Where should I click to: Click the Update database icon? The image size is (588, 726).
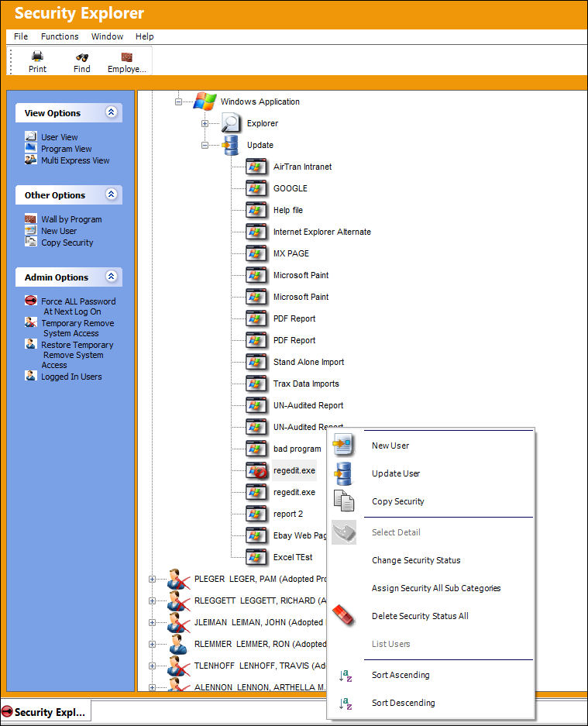(x=230, y=145)
